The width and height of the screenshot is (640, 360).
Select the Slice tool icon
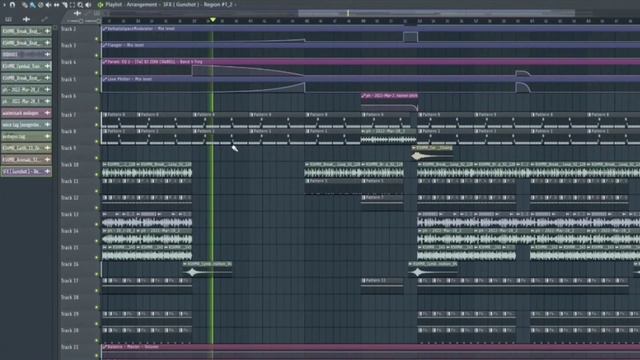coord(64,5)
